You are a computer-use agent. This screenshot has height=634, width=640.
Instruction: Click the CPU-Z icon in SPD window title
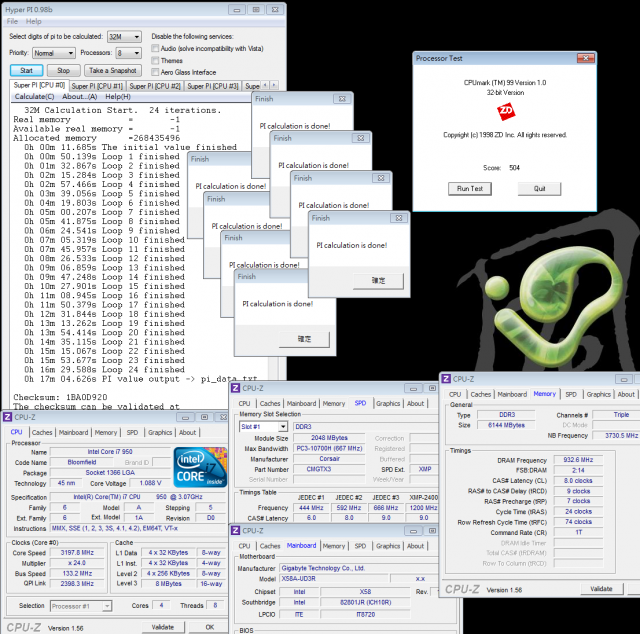235,388
